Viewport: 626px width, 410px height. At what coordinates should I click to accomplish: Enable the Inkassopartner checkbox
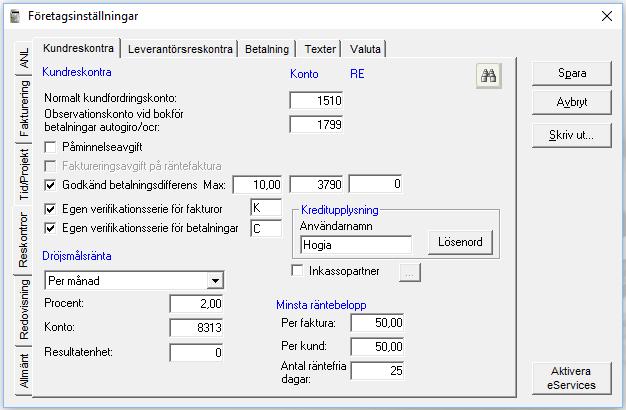[x=297, y=271]
